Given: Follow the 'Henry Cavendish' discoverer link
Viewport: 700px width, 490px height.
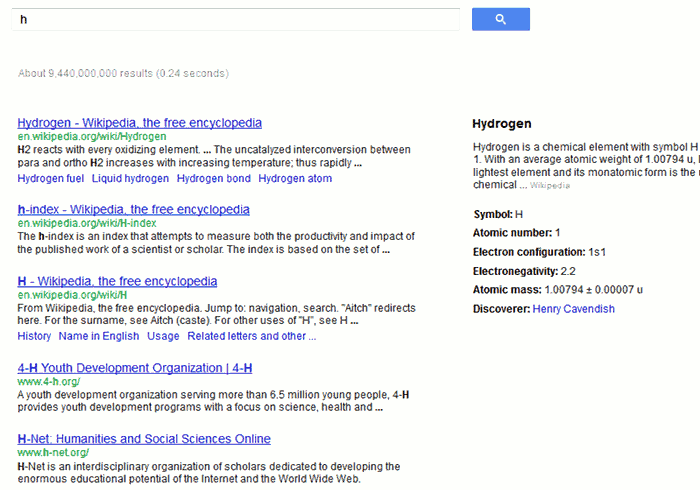Looking at the screenshot, I should (x=573, y=309).
